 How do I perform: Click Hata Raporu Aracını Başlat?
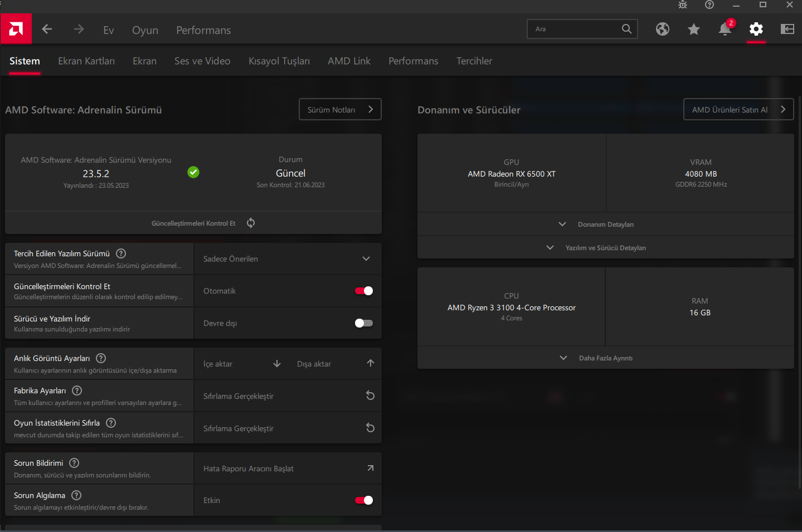pyautogui.click(x=288, y=468)
